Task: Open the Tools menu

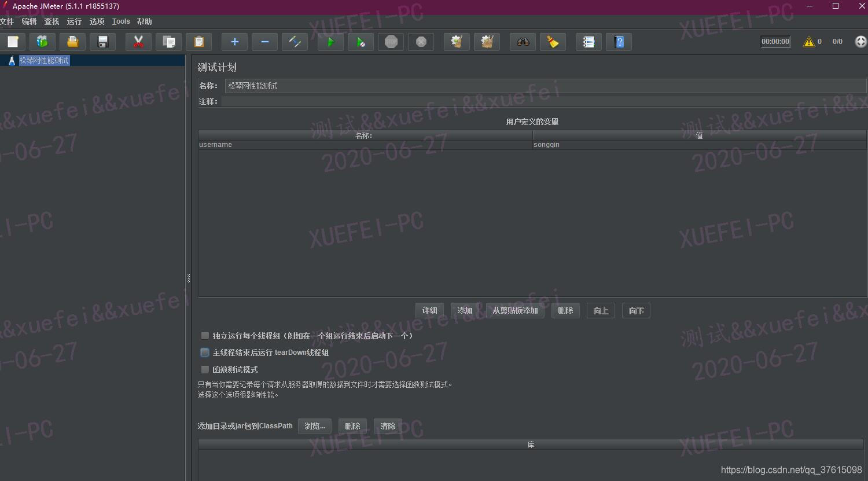Action: (121, 21)
